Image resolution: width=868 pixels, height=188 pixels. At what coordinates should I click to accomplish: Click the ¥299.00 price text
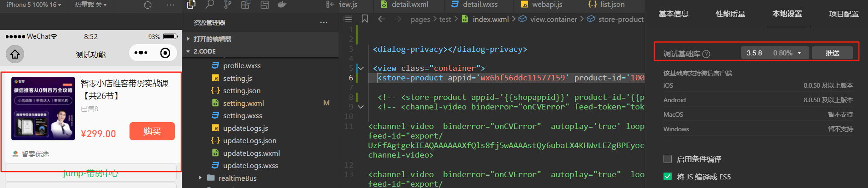point(98,134)
